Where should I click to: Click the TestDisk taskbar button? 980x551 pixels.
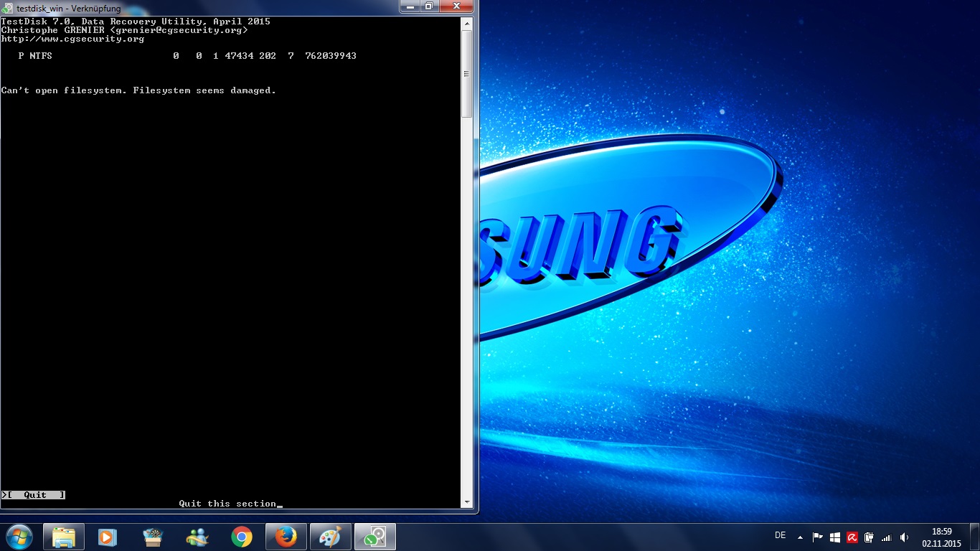point(375,537)
